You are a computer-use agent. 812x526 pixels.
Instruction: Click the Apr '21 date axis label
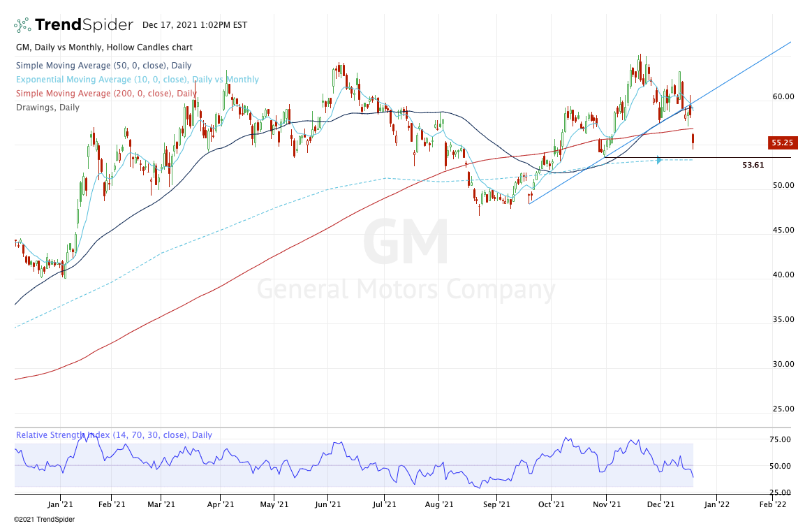(x=221, y=504)
